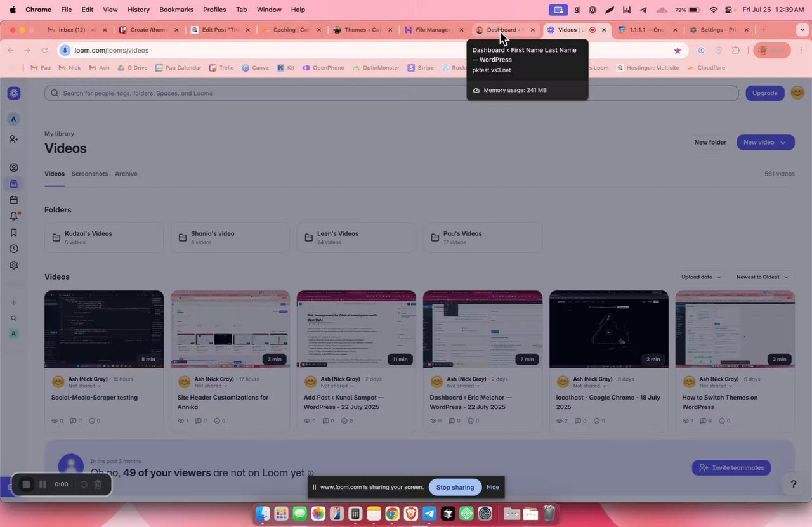Viewport: 812px width, 527px height.
Task: Expand Not shared under localhost Google Chrome
Action: click(590, 386)
